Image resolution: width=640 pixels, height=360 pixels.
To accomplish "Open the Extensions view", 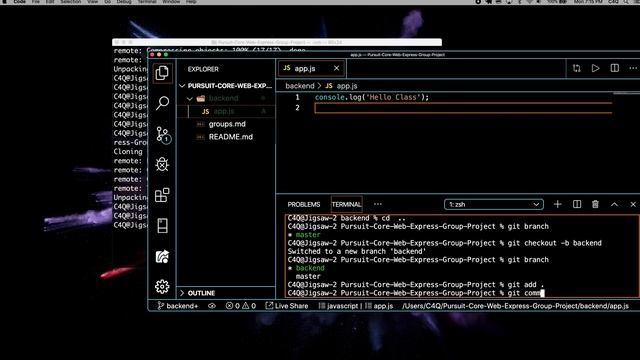I will coord(162,195).
